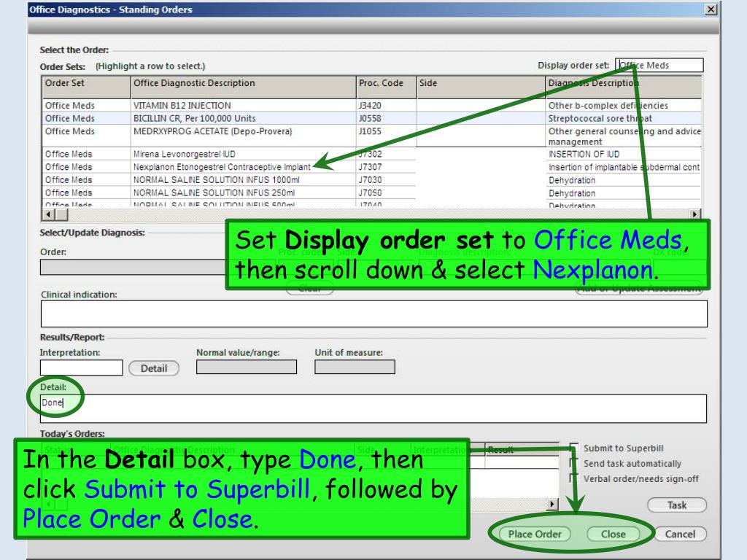Click the Unit of measure field
This screenshot has height=560, width=747.
(355, 367)
